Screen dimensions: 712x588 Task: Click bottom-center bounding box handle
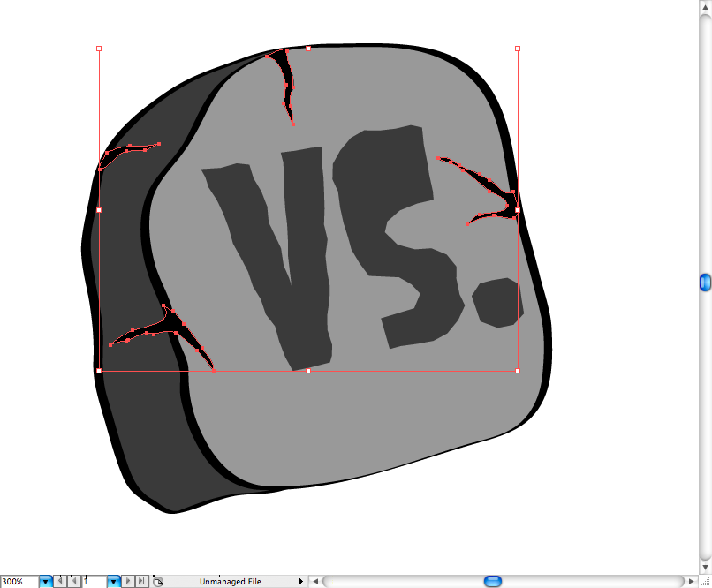307,371
